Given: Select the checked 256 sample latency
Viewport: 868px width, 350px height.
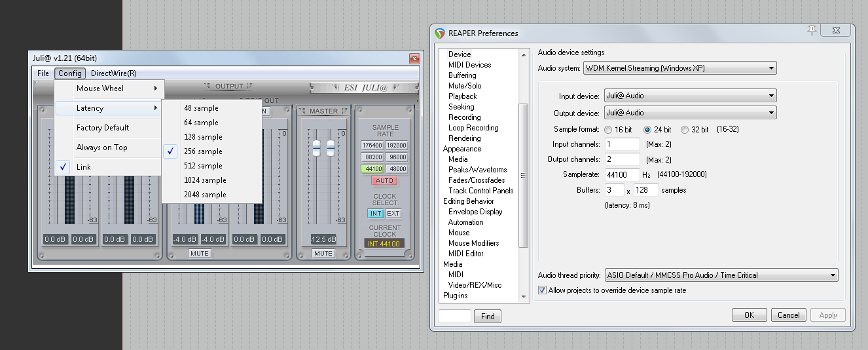Looking at the screenshot, I should [212, 151].
